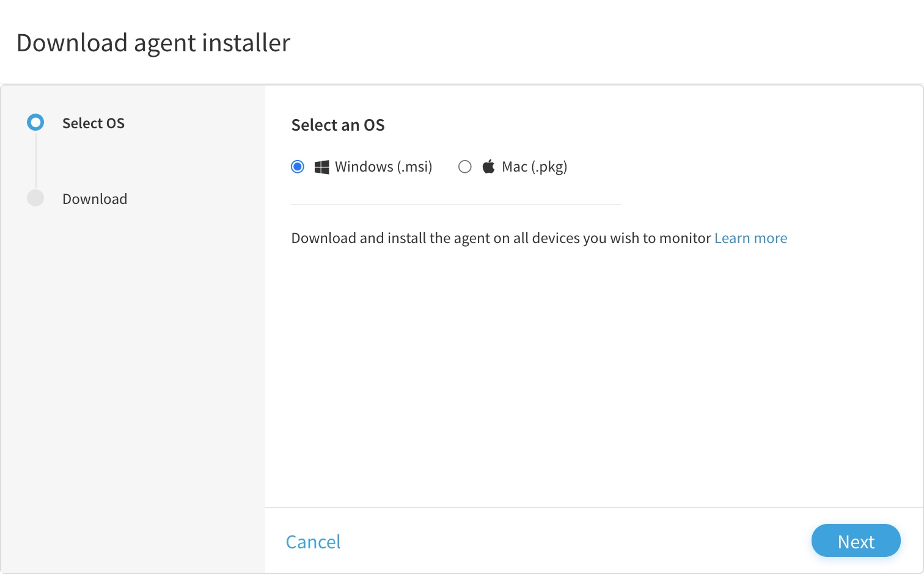
Task: Click the Mac (.pkg) label text
Action: (x=535, y=167)
